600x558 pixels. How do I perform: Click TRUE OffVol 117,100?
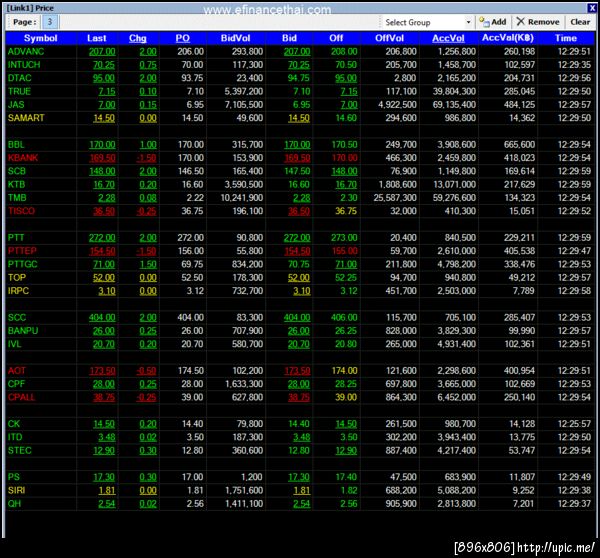point(401,92)
